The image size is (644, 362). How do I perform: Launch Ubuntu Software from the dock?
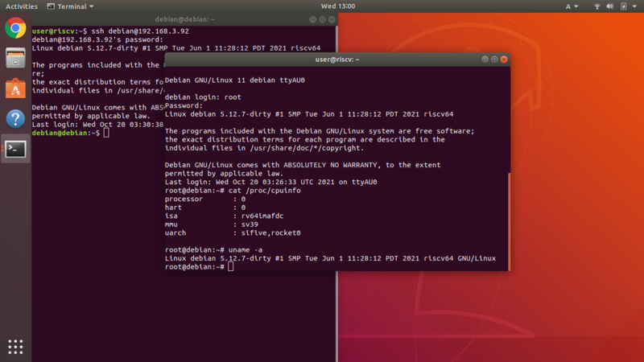(15, 88)
